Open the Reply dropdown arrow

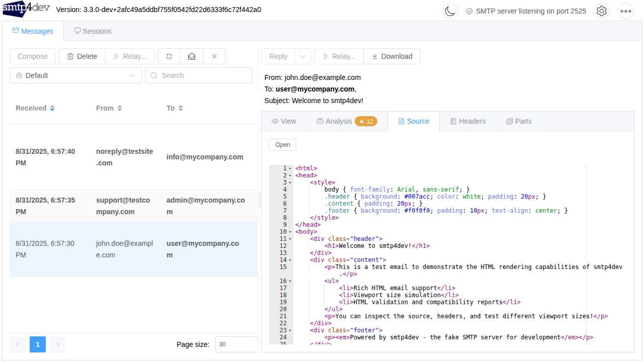[303, 56]
